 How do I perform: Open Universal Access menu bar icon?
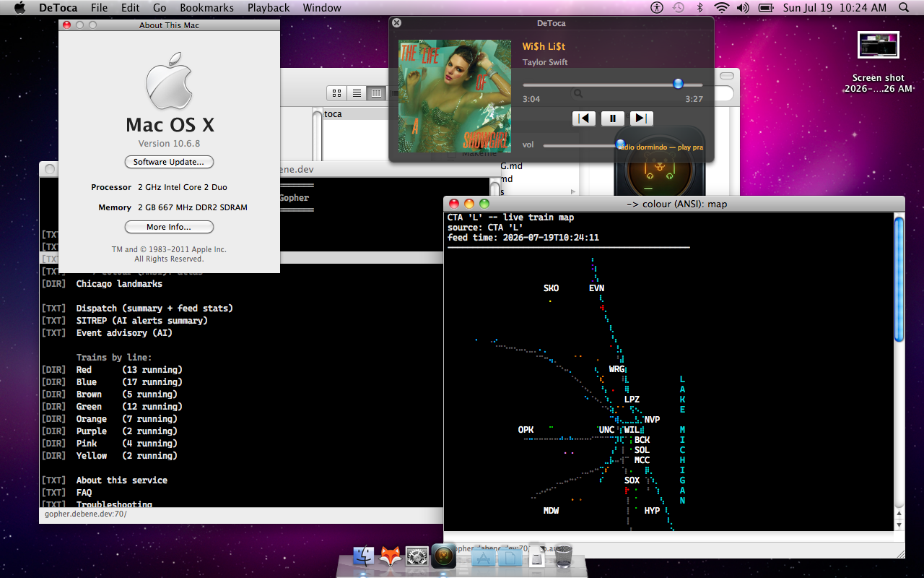tap(656, 8)
